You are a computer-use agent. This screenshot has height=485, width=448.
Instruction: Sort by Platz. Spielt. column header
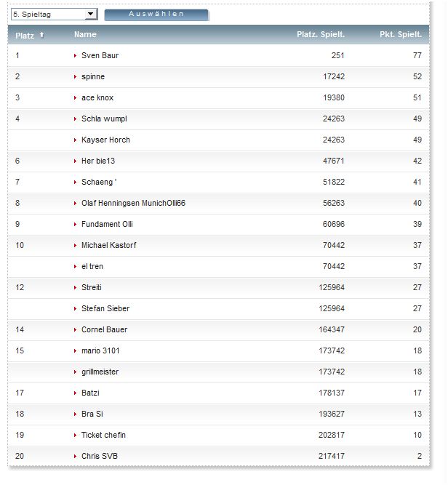321,35
